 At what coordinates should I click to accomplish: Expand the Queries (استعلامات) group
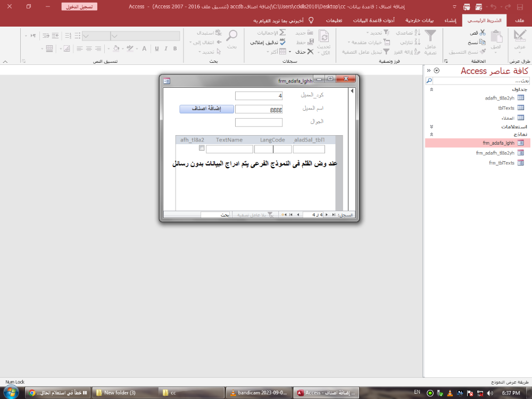click(x=431, y=127)
